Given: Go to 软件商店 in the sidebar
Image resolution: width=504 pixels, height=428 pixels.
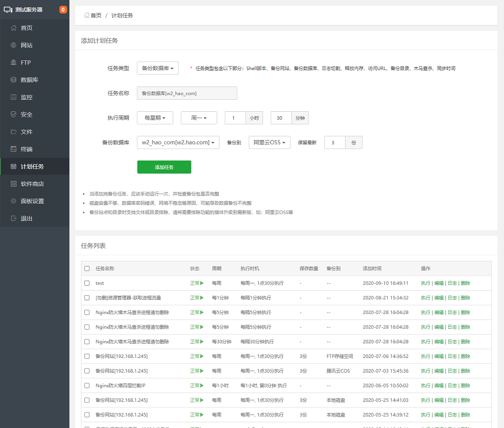Looking at the screenshot, I should (x=32, y=184).
